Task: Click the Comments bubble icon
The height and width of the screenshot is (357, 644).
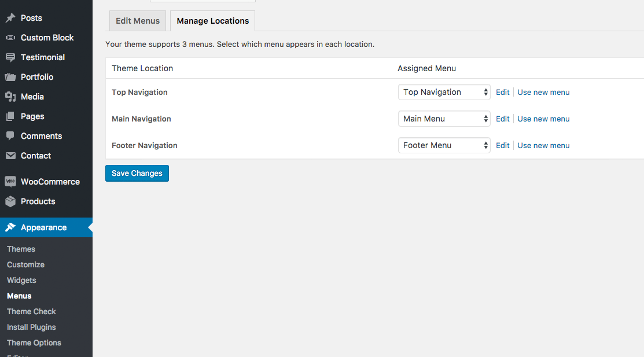Action: click(10, 136)
